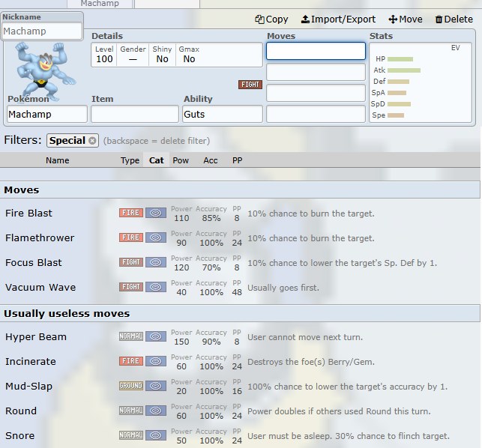Image resolution: width=482 pixels, height=448 pixels.
Task: Focus the third move slot
Action: [x=316, y=93]
